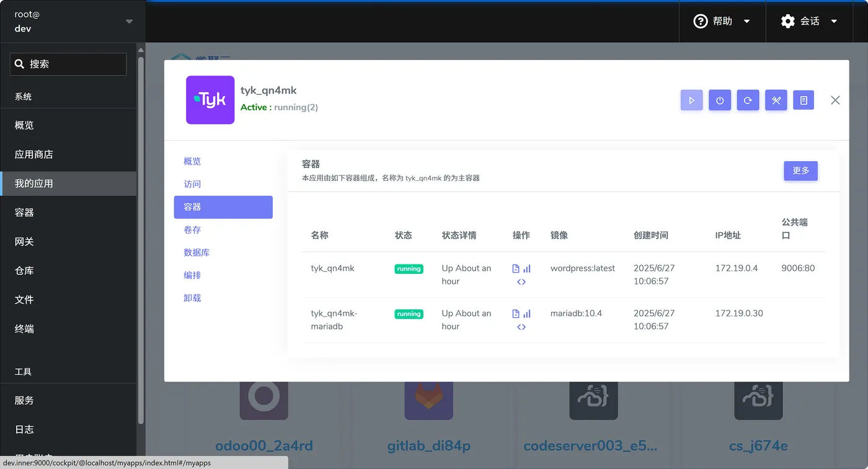Click the running badge for wordpress:latest row
This screenshot has height=469, width=868.
409,269
